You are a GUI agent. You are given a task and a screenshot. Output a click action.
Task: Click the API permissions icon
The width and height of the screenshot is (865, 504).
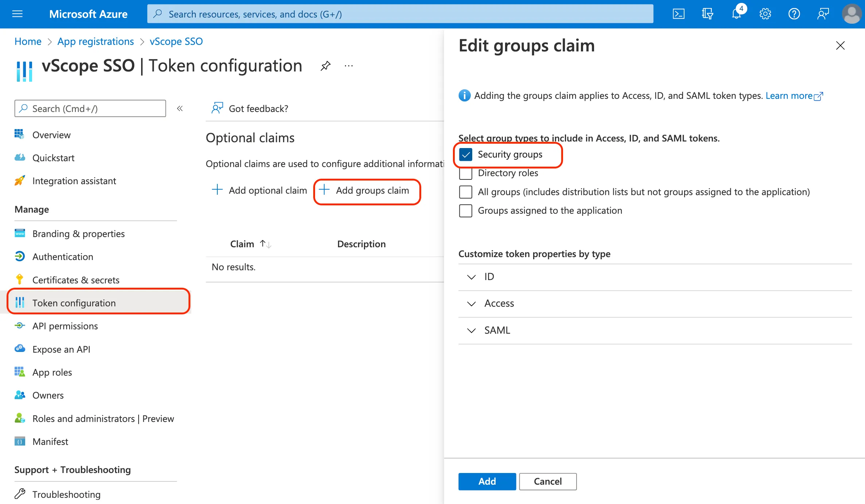coord(20,325)
